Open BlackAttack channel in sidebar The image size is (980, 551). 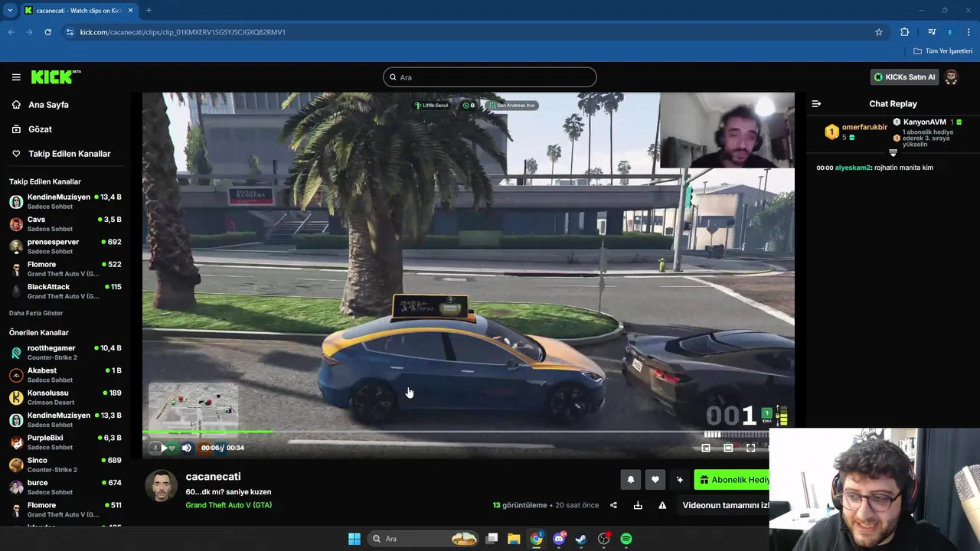[x=65, y=291]
